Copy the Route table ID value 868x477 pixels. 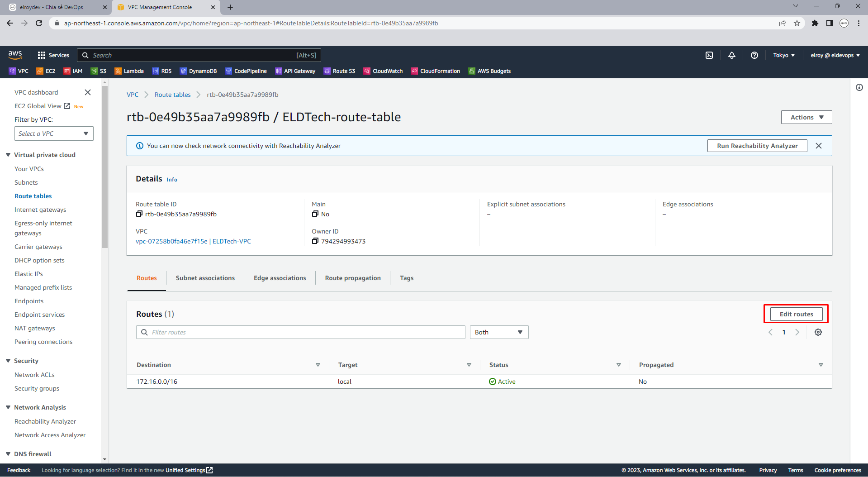[x=139, y=214]
